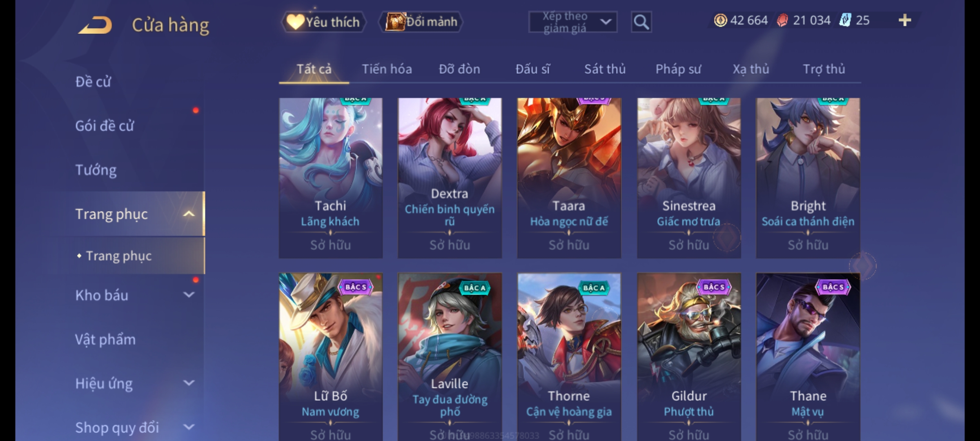Click the red ruby currency icon

click(782, 20)
